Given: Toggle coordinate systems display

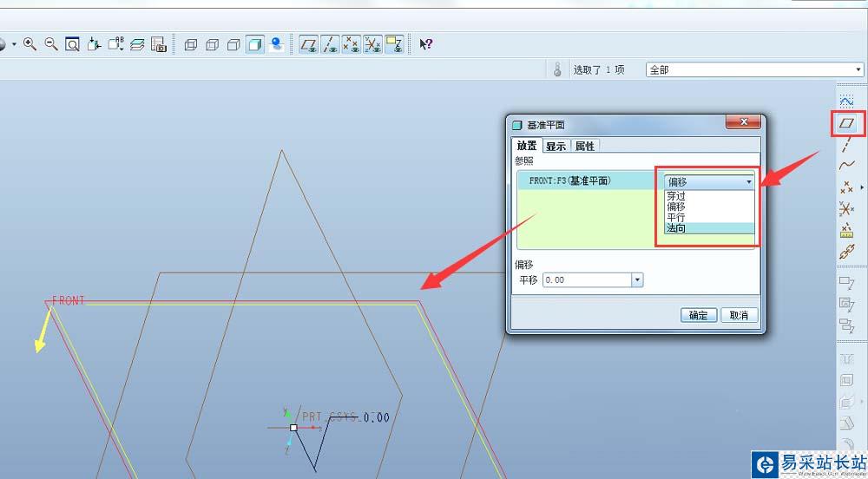Looking at the screenshot, I should point(372,44).
